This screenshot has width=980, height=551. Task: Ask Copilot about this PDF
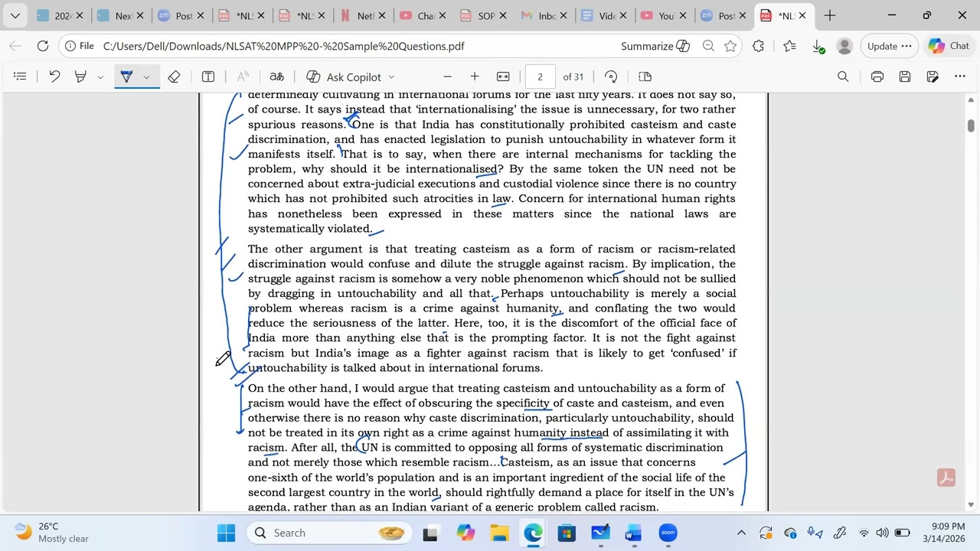[x=344, y=77]
